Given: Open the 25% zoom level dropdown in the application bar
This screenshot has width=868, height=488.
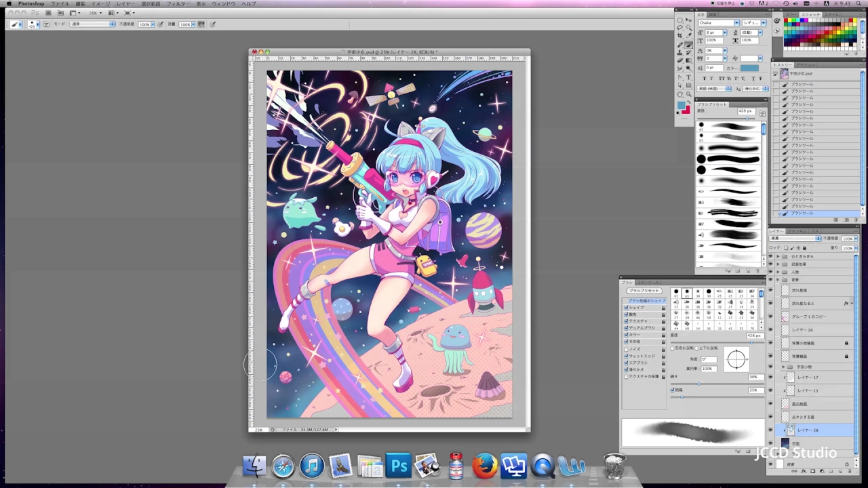Looking at the screenshot, I should tap(96, 13).
